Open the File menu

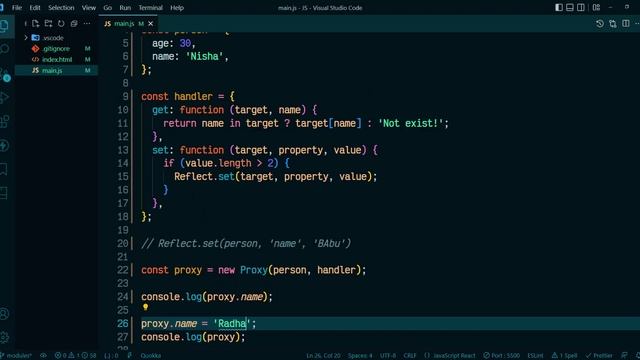pos(17,8)
